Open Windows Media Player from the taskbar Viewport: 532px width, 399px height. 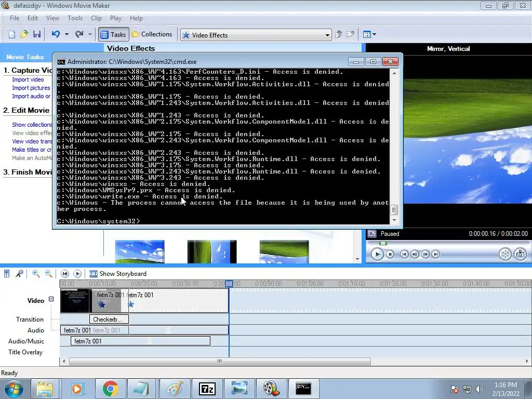77,389
